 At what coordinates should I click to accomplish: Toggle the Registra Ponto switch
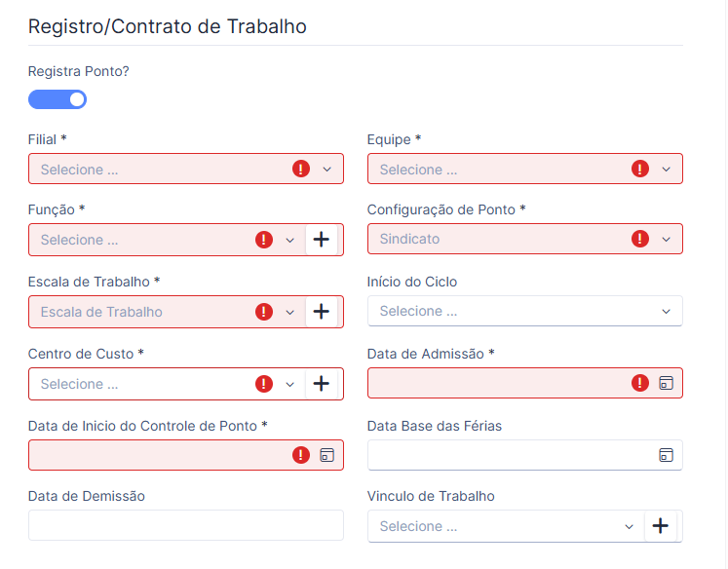coord(57,99)
